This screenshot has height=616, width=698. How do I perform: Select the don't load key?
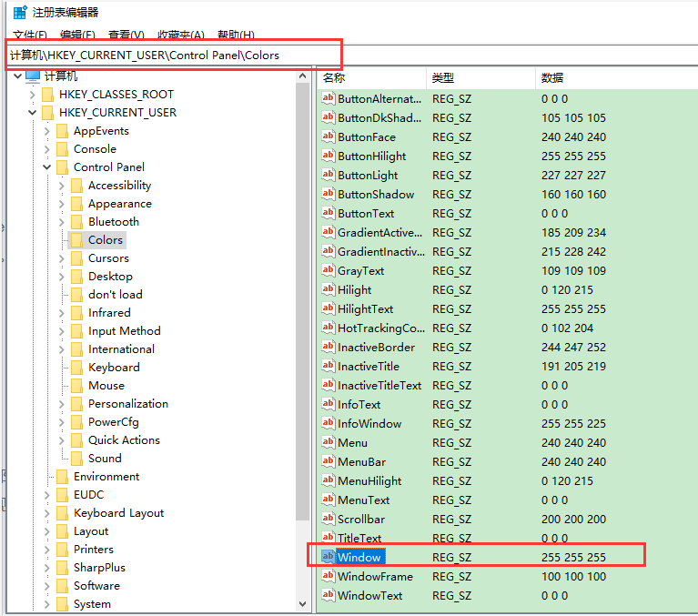[116, 295]
